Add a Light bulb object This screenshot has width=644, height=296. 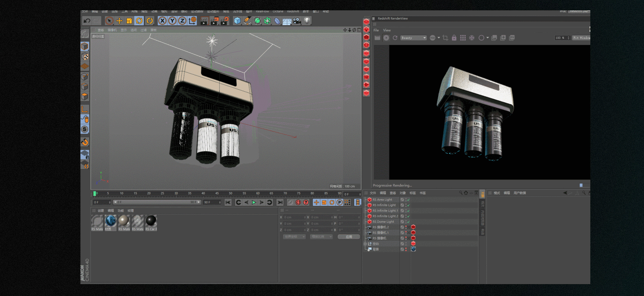point(307,21)
